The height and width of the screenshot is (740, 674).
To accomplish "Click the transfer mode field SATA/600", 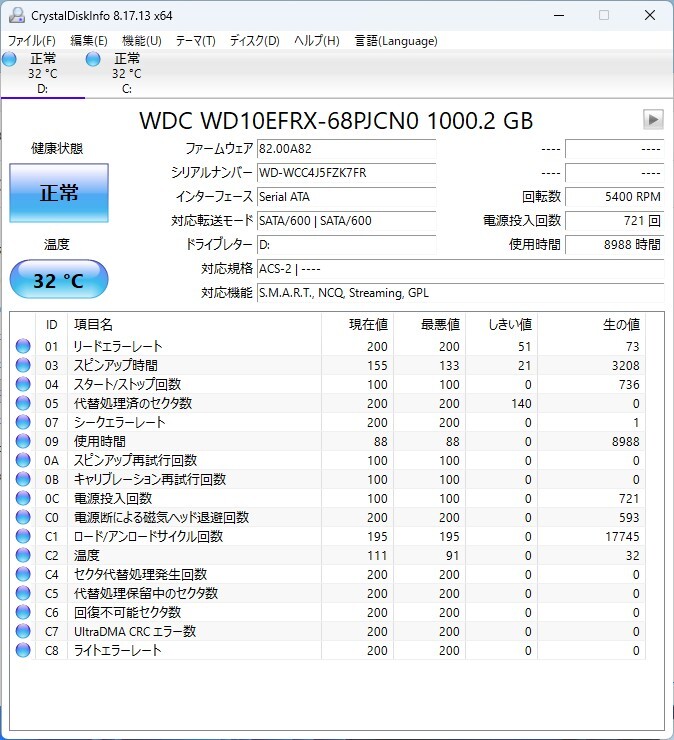I will 346,221.
